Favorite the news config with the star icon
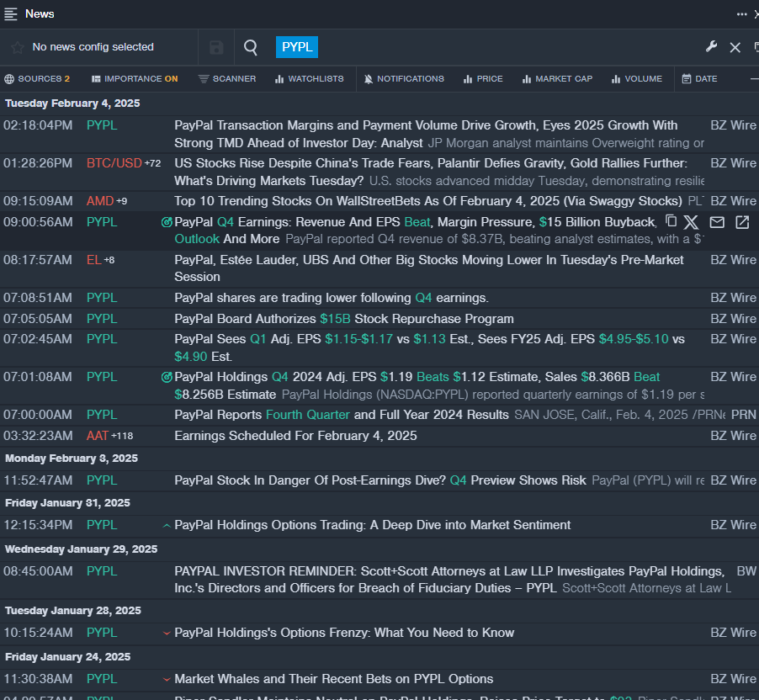Viewport: 759px width, 700px height. tap(17, 47)
